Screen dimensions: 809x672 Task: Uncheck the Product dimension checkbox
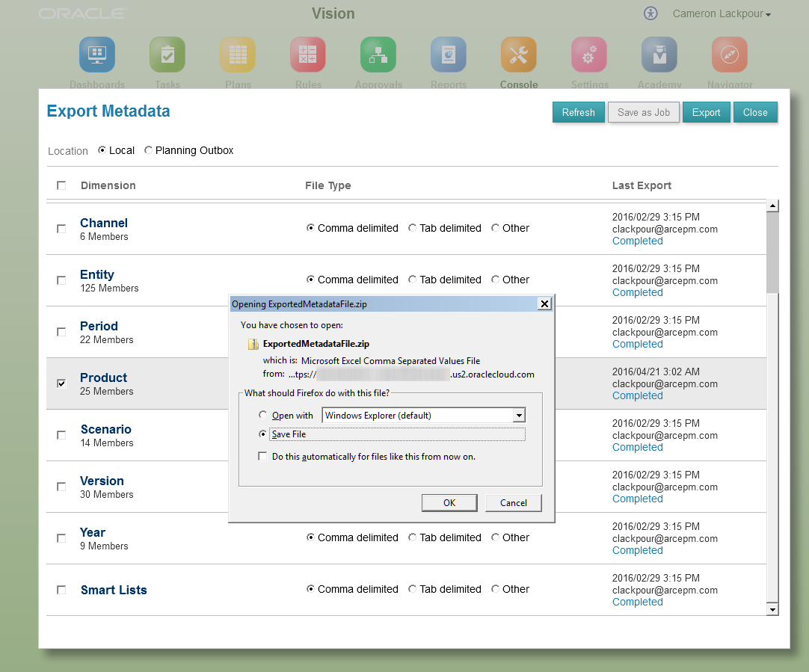tap(61, 383)
